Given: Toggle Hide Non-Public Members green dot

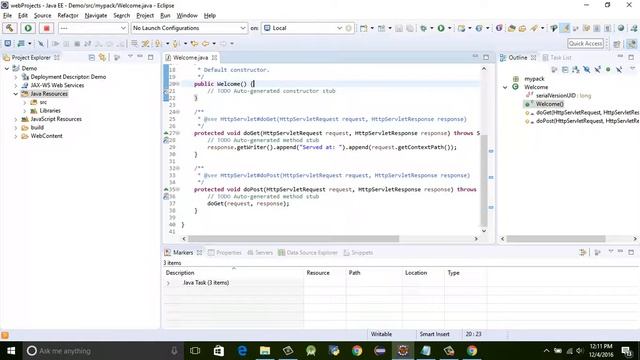Looking at the screenshot, I should (608, 70).
